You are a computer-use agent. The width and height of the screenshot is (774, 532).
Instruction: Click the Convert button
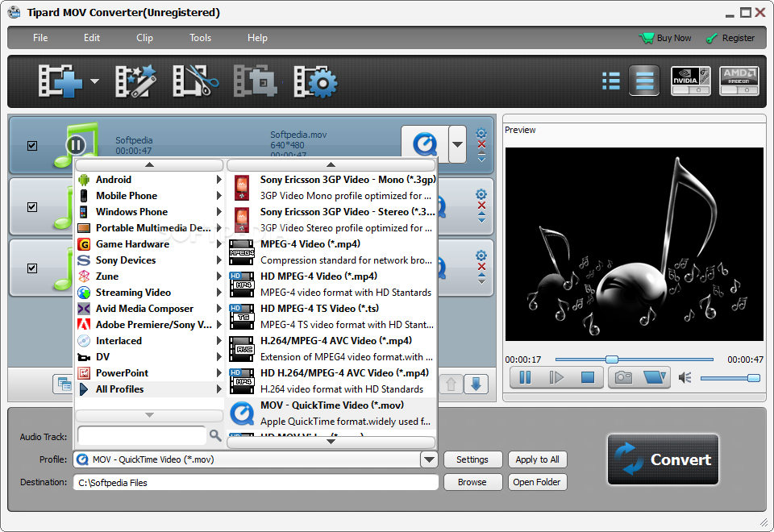pyautogui.click(x=663, y=459)
